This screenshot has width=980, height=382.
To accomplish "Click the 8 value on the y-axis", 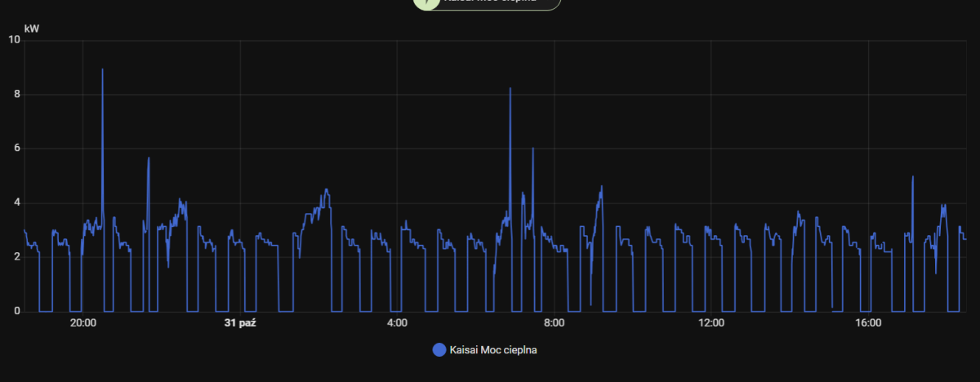I will coord(16,94).
